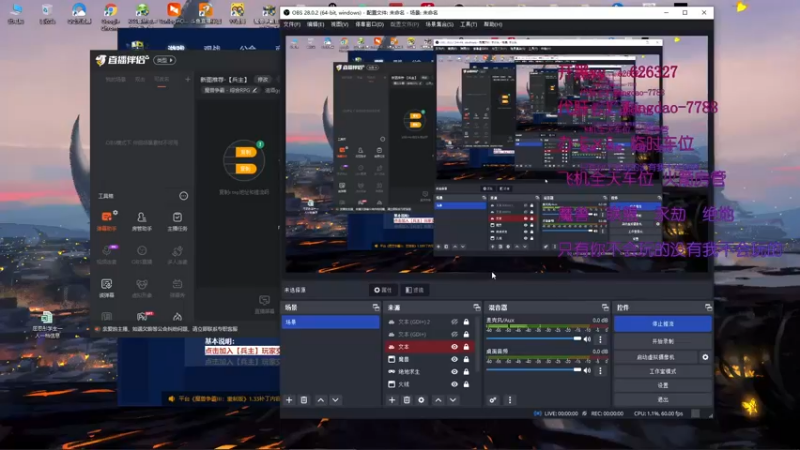Viewport: 800px width, 450px height.
Task: Unlock the 文本 (GDI+) 2 source
Action: 466,322
